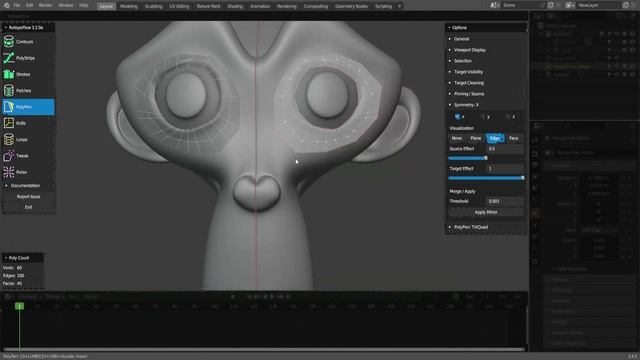Collapse the Poly Count panel

point(22,258)
